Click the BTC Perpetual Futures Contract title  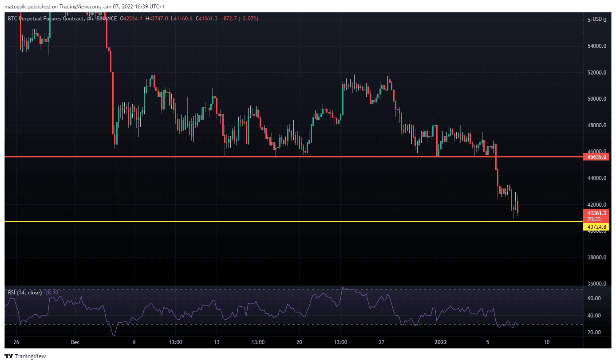point(46,19)
